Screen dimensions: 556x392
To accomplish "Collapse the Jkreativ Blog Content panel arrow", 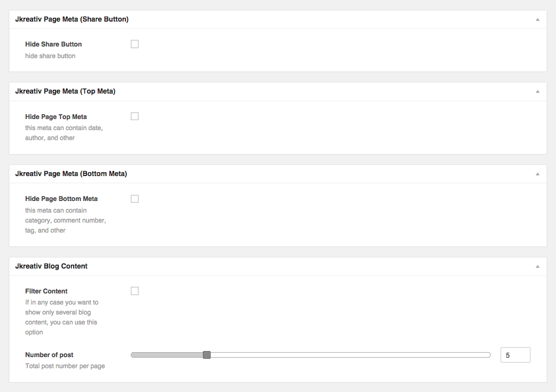I will (x=537, y=266).
